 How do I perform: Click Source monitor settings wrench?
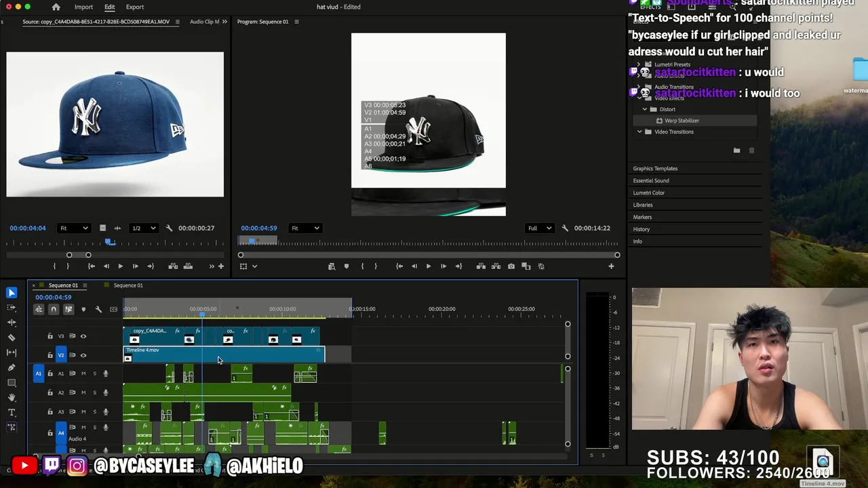click(x=169, y=228)
